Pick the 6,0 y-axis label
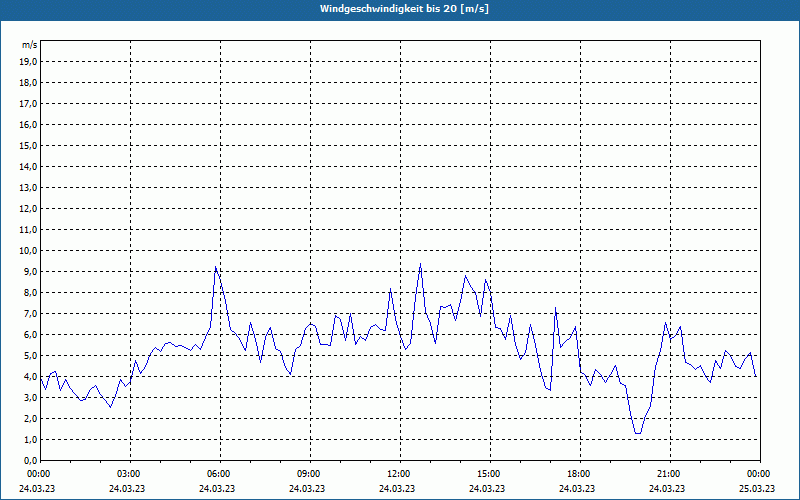The image size is (800, 500). coord(30,335)
